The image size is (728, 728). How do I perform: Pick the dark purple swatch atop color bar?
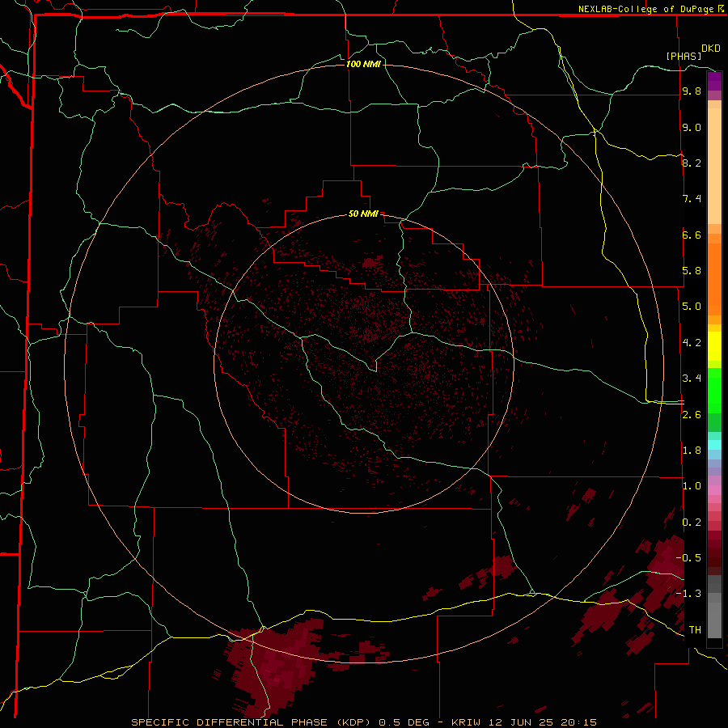714,77
